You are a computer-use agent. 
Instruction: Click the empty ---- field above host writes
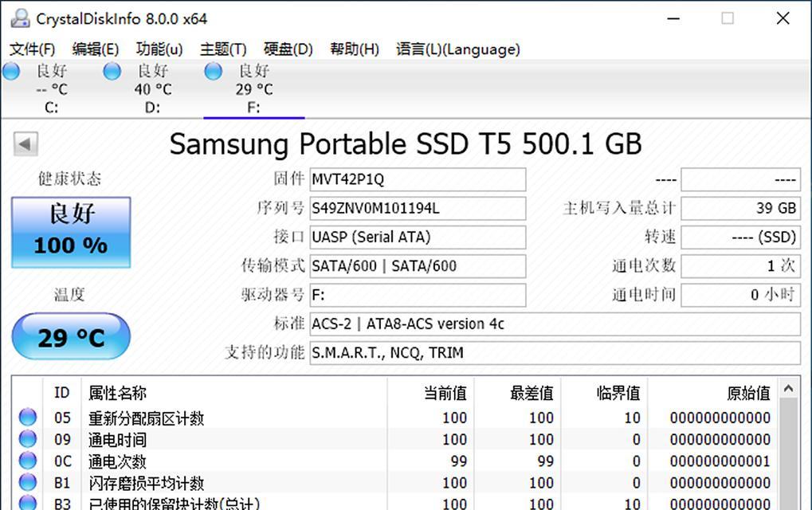point(740,179)
